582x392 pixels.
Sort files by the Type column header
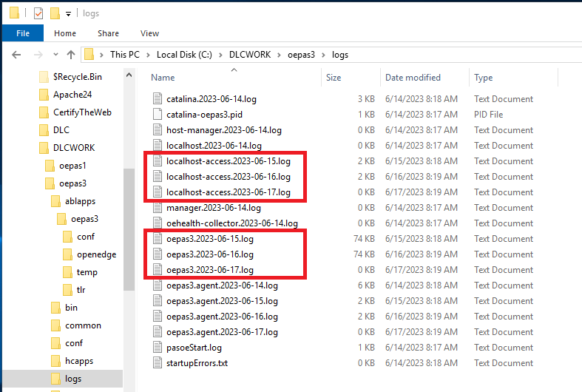point(483,77)
